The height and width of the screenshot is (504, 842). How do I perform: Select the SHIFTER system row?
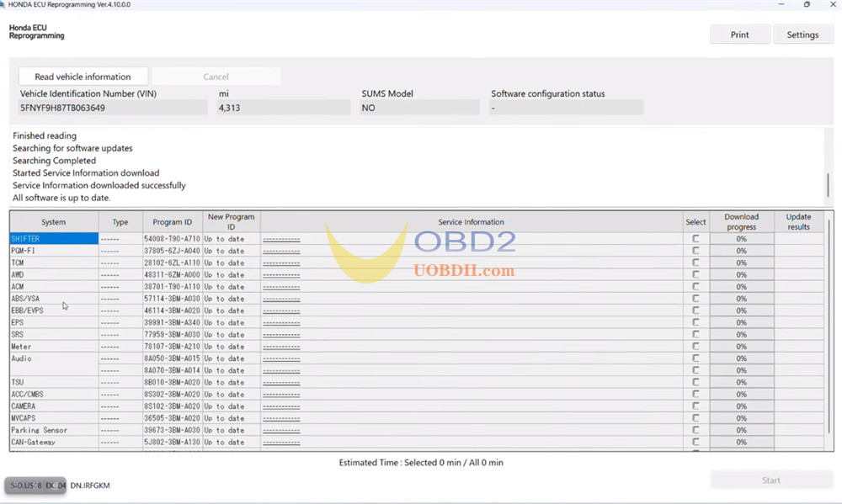point(54,238)
